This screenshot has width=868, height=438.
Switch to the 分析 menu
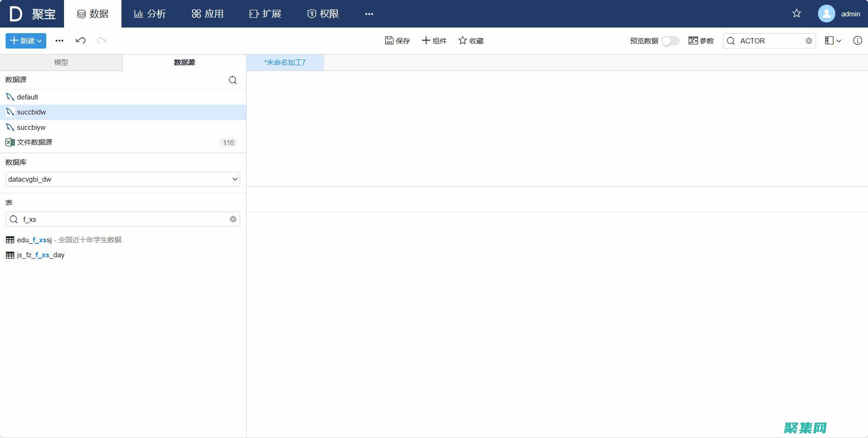(150, 14)
